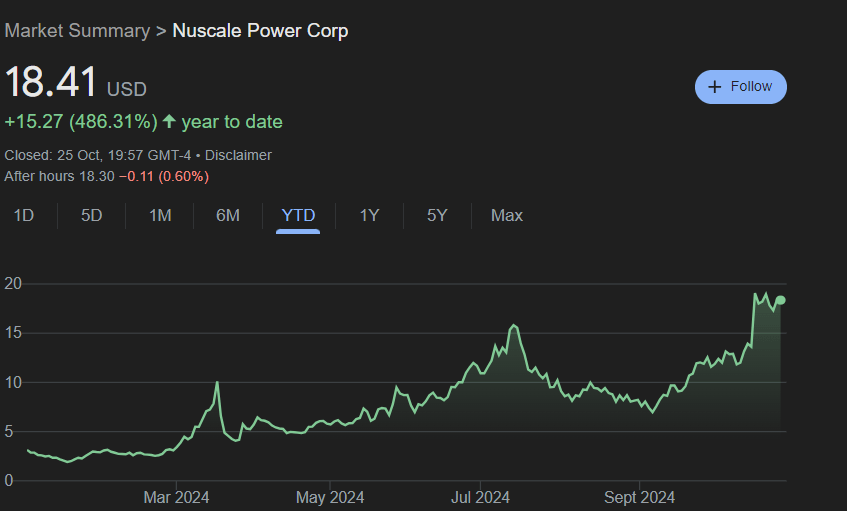Click the After hours 18.30 text

pos(59,177)
